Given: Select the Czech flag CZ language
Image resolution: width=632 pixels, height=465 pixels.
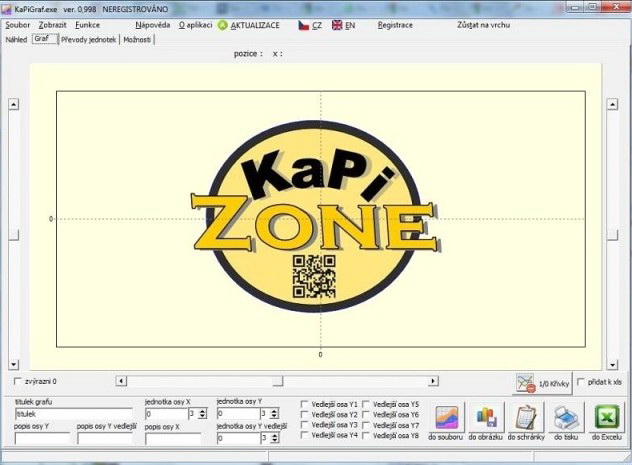Looking at the screenshot, I should [x=310, y=25].
